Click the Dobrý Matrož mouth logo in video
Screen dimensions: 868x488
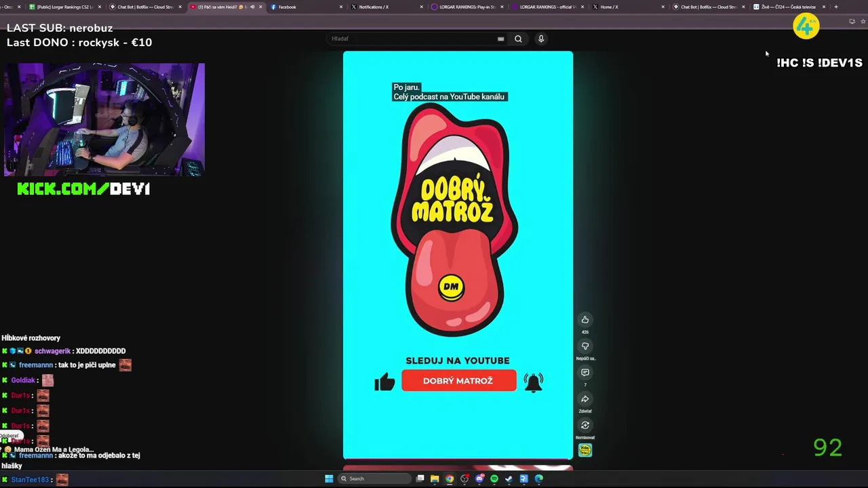[454, 220]
